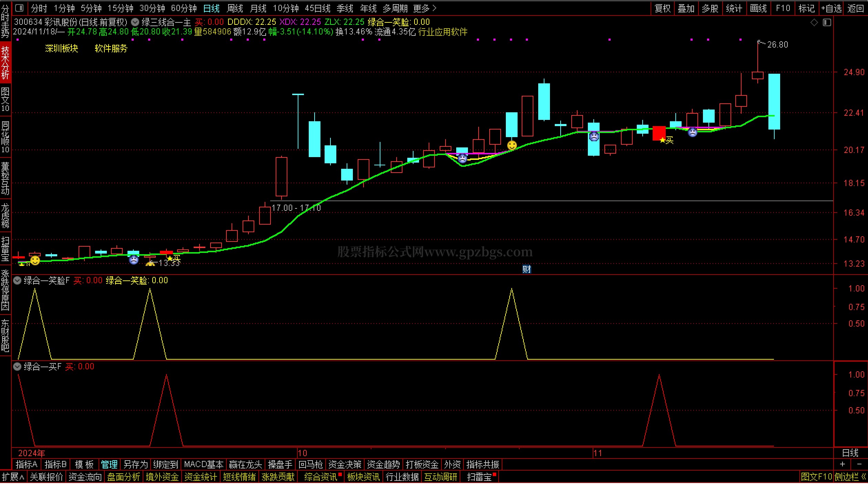Select the 15分钟 period
This screenshot has height=484, width=868.
pyautogui.click(x=120, y=8)
